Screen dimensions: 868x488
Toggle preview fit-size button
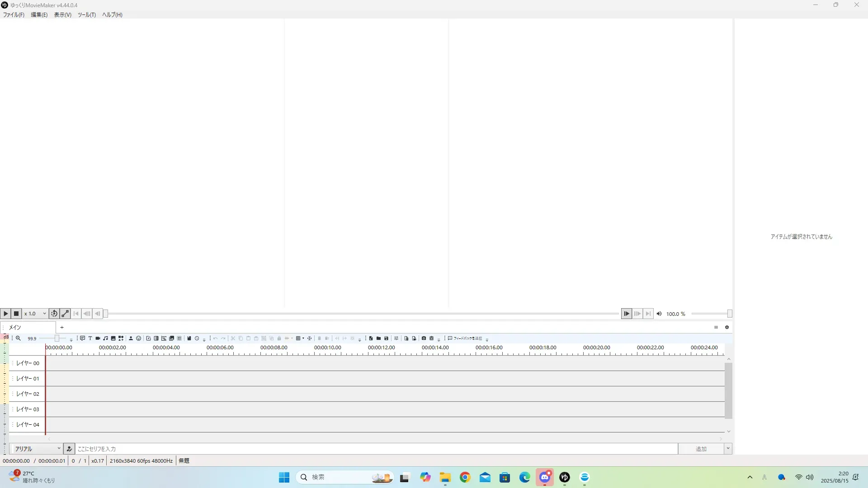tap(65, 314)
